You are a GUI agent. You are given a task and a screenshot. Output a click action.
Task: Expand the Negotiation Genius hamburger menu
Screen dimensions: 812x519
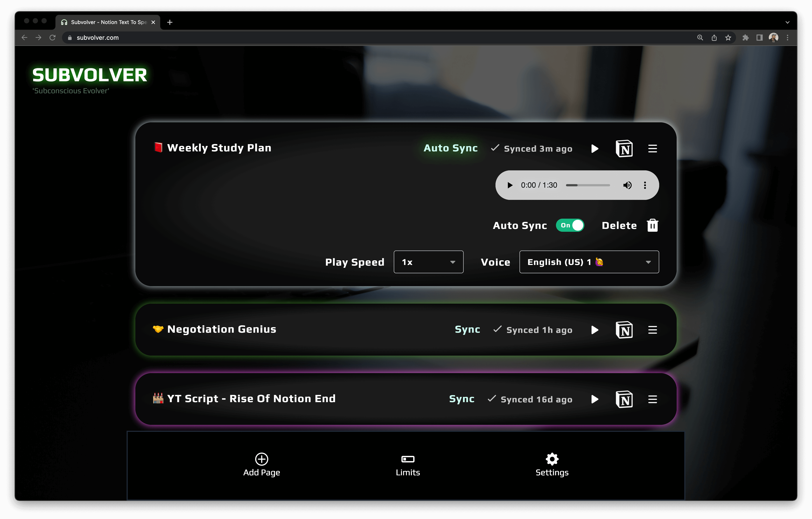(652, 330)
